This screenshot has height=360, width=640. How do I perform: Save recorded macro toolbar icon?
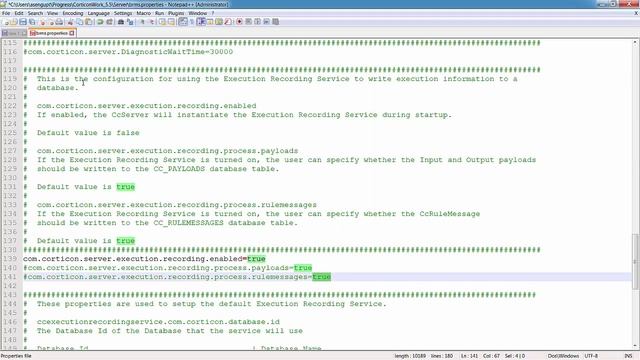pos(276,22)
